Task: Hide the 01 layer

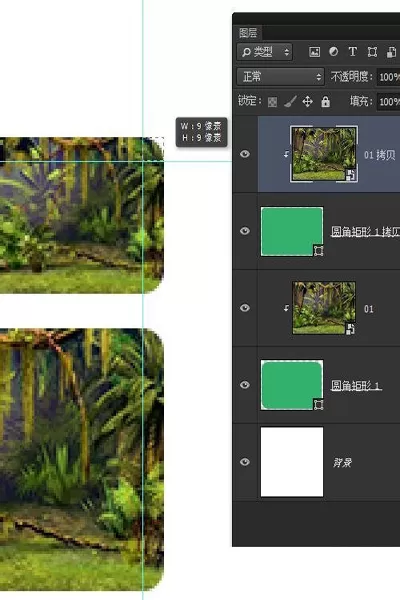Action: pyautogui.click(x=245, y=308)
